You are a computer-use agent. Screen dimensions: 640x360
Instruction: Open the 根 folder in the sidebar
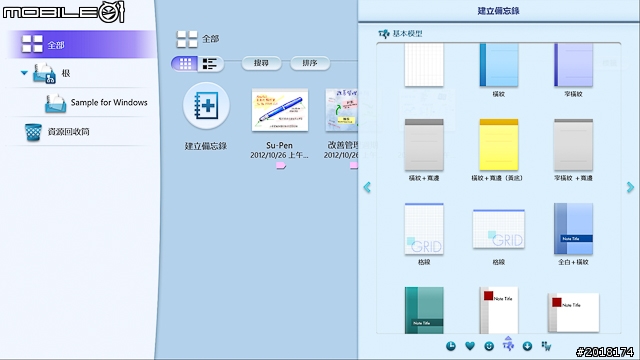66,73
